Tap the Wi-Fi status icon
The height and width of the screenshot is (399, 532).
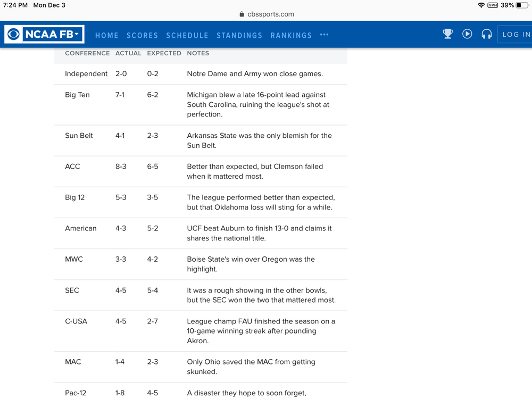(481, 5)
